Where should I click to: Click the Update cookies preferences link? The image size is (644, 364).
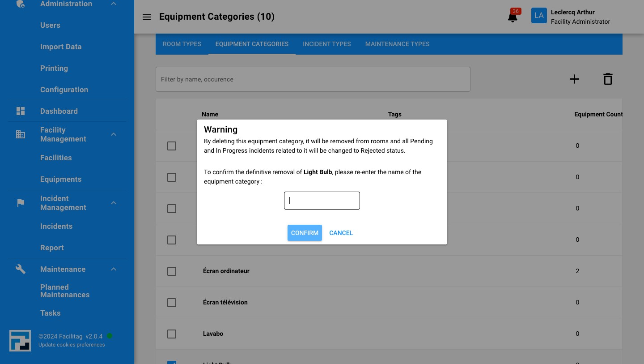pos(72,345)
